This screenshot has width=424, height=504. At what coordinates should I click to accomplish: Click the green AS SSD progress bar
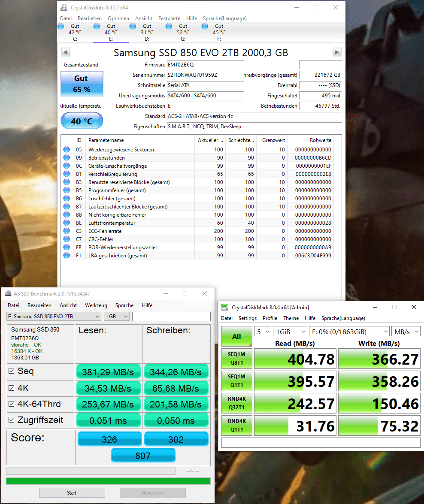[108, 481]
